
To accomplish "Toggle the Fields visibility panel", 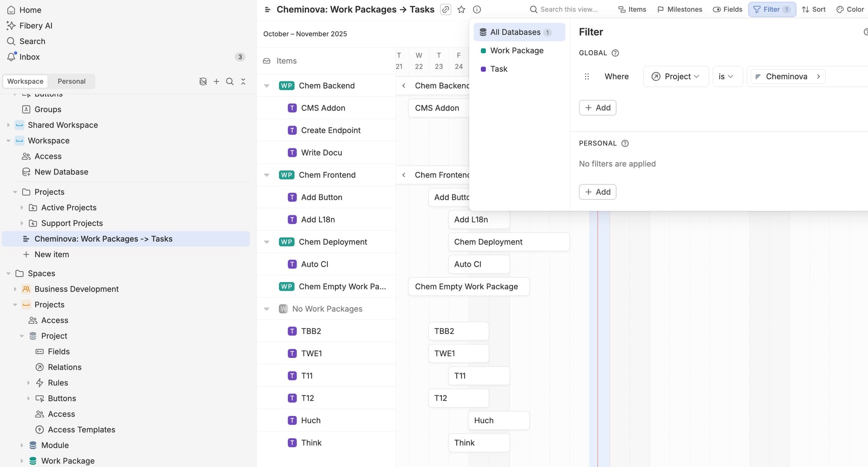I will 727,9.
